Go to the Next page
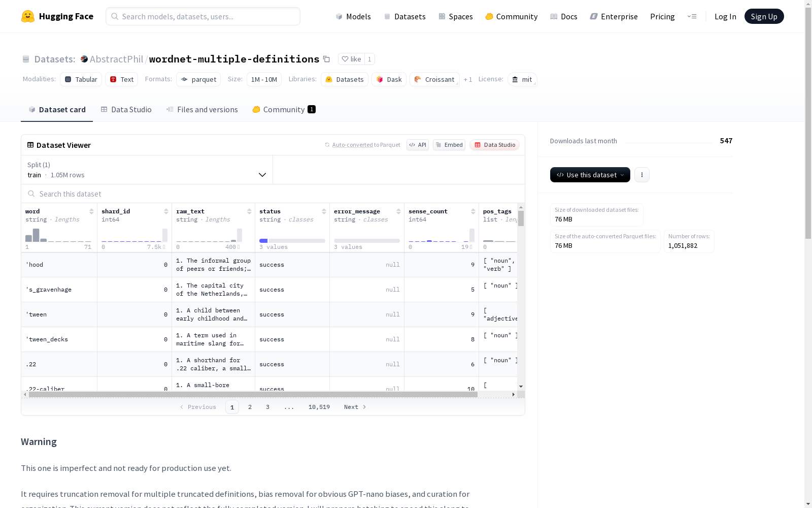This screenshot has width=812, height=508. pos(355,407)
